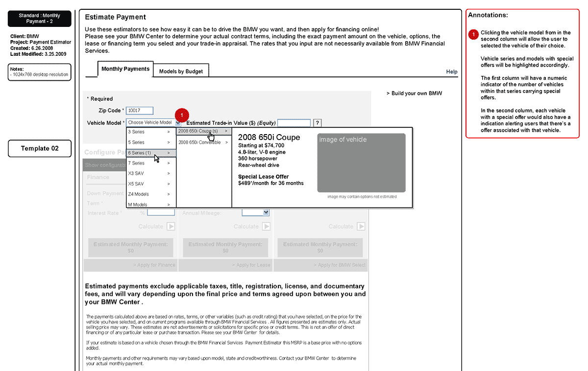Click the middle Calculate arrow icon for Lease
The image size is (588, 371).
266,227
